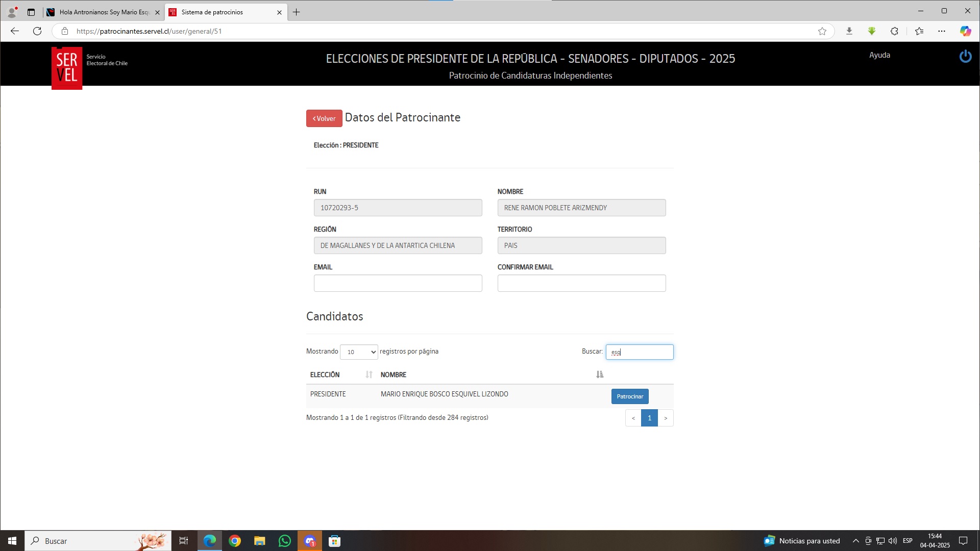Open browser downloads icon

pyautogui.click(x=849, y=31)
